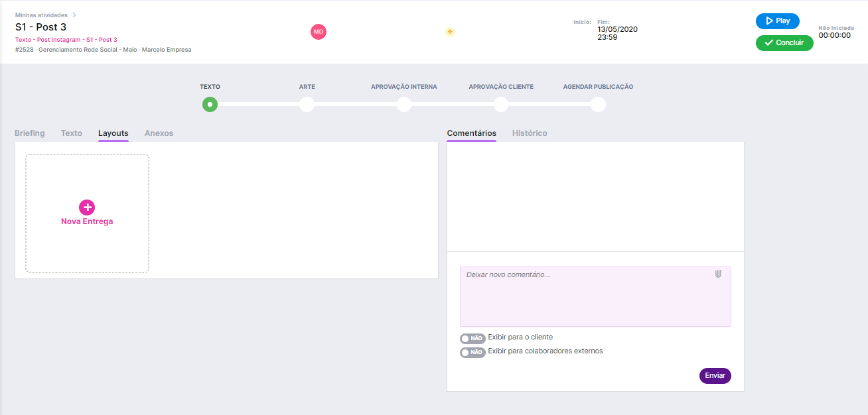This screenshot has width=868, height=415.
Task: Click the Arte stage marker in workflow
Action: click(307, 104)
